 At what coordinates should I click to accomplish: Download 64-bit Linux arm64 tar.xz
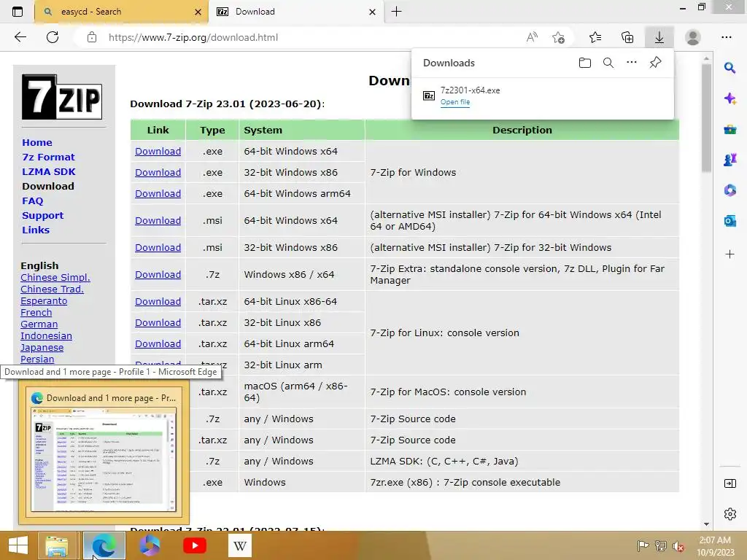coord(158,344)
